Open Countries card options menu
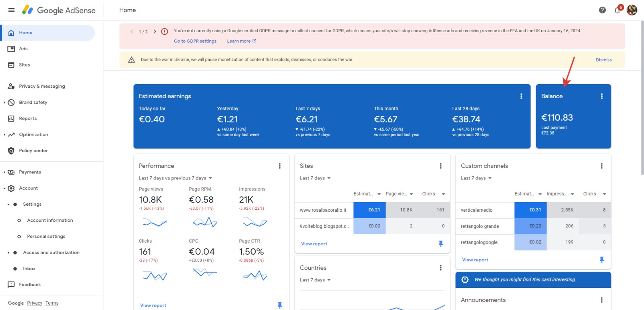This screenshot has width=644, height=310. [x=441, y=268]
